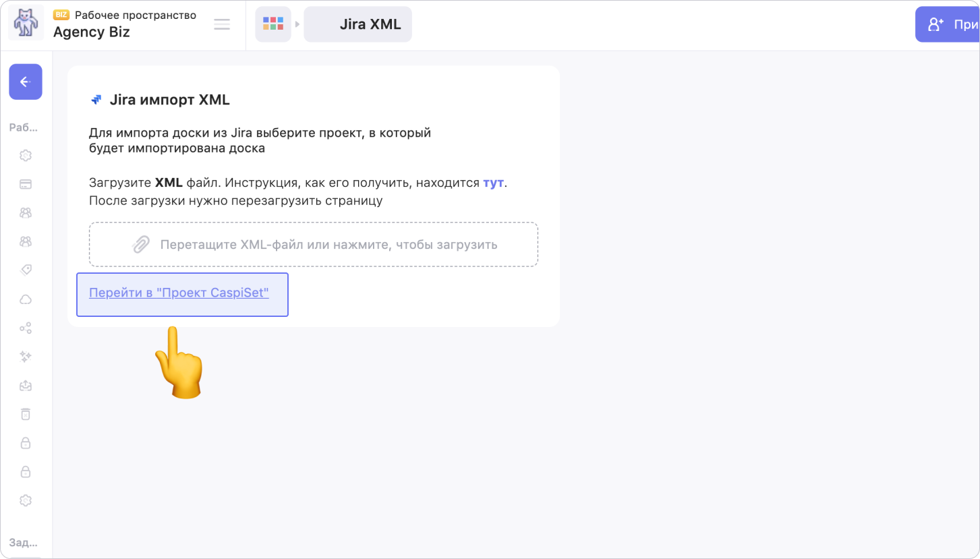Open the cloud icon in sidebar
Viewport: 980px width, 559px height.
26,299
